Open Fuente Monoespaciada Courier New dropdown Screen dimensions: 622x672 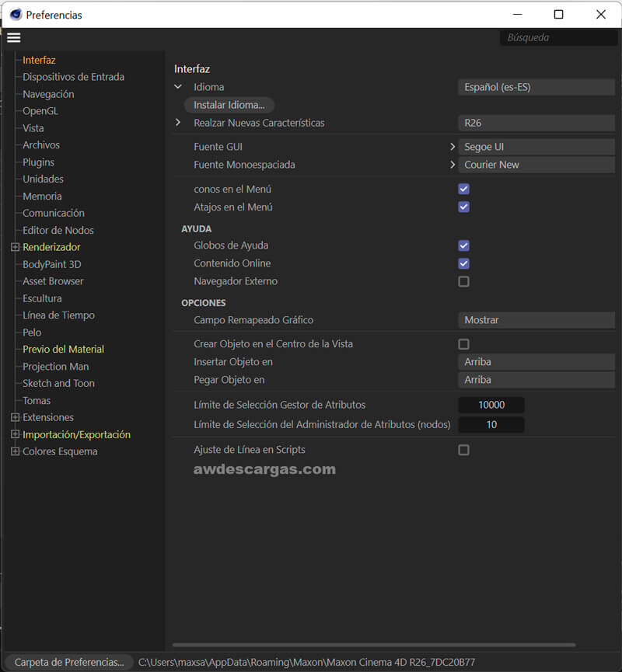(x=536, y=165)
